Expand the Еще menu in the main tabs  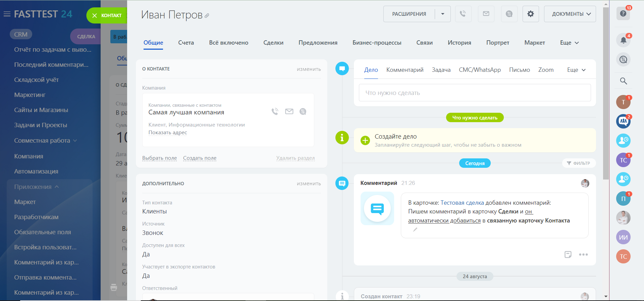coord(570,43)
